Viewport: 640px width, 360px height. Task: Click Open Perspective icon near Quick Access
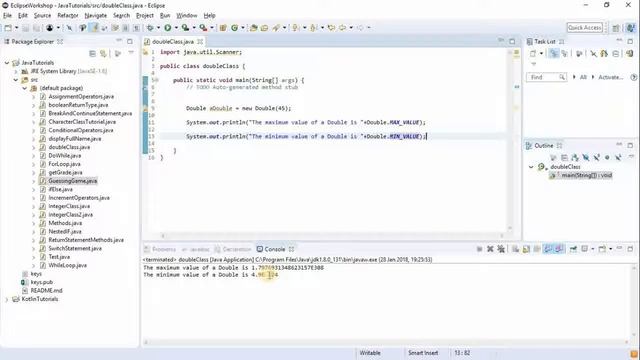(616, 28)
